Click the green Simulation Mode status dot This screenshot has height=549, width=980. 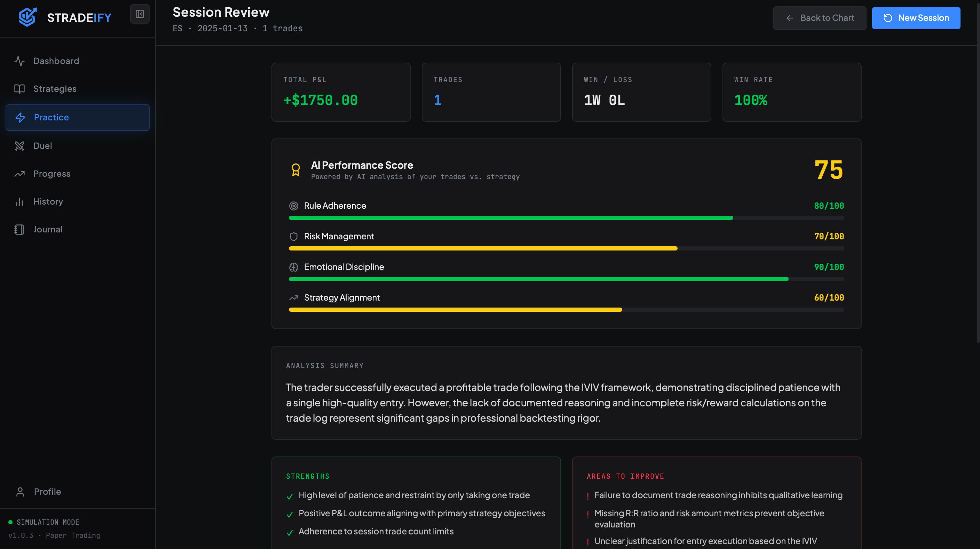[x=11, y=522]
